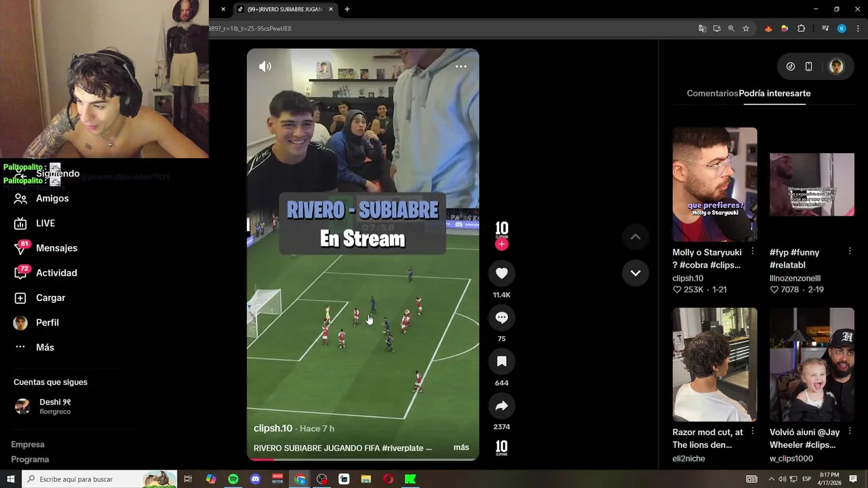Open the w_clips1000 author link
Screen dimensions: 868x488
(791, 459)
